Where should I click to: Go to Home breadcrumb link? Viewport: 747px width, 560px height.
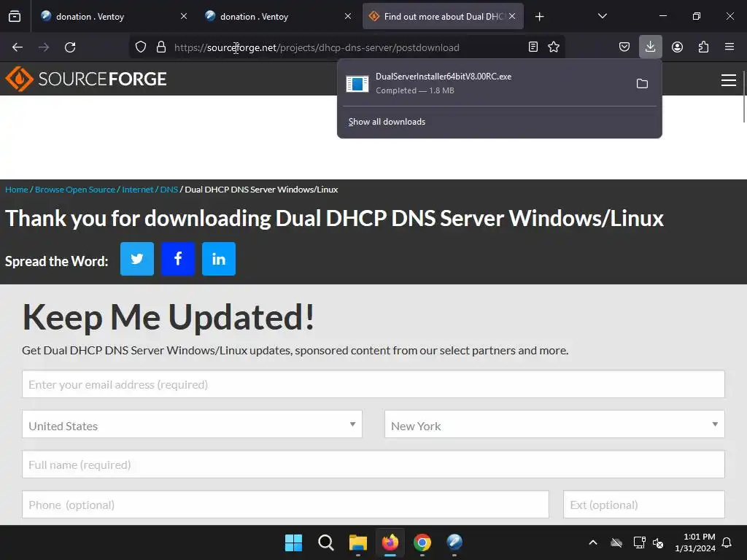pos(17,190)
